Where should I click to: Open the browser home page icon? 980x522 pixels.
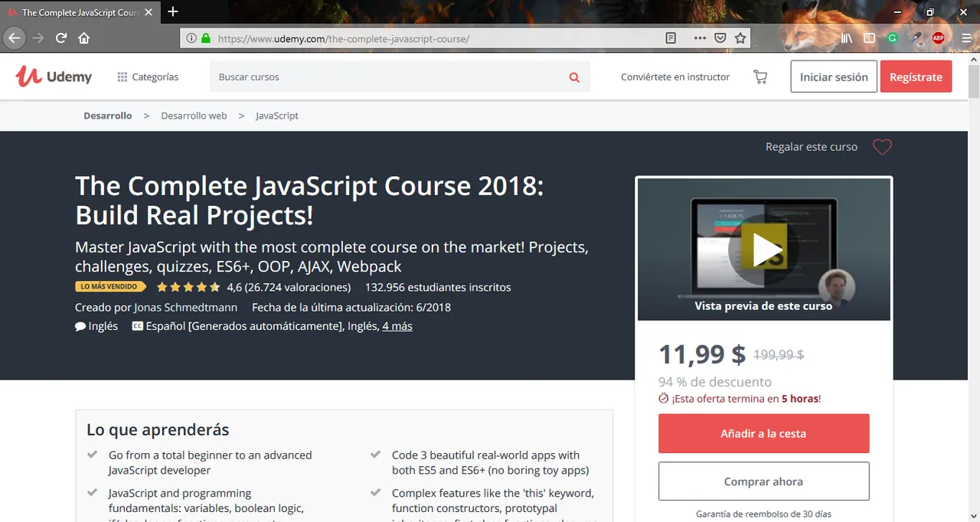(x=84, y=38)
